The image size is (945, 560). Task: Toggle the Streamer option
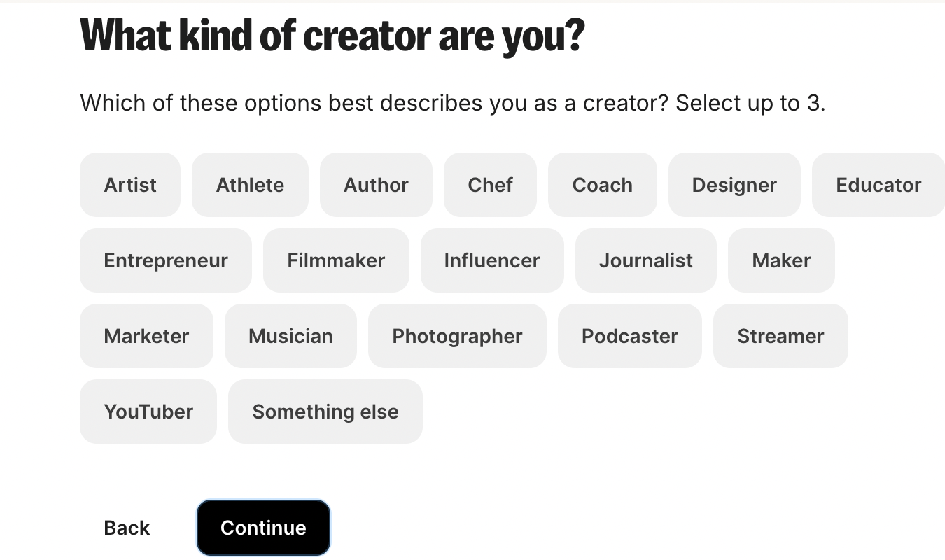tap(780, 336)
